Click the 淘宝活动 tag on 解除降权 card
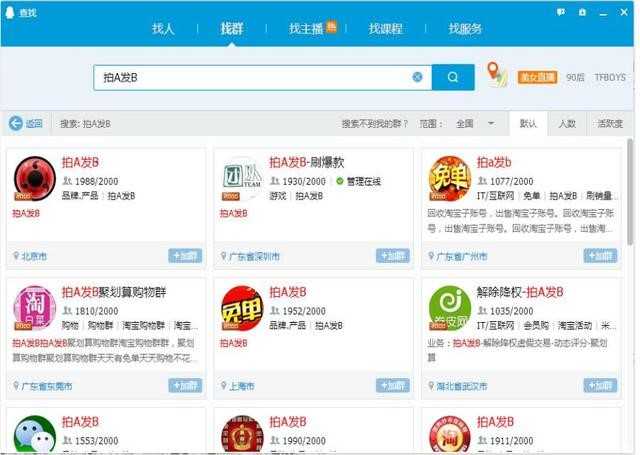 tap(575, 325)
